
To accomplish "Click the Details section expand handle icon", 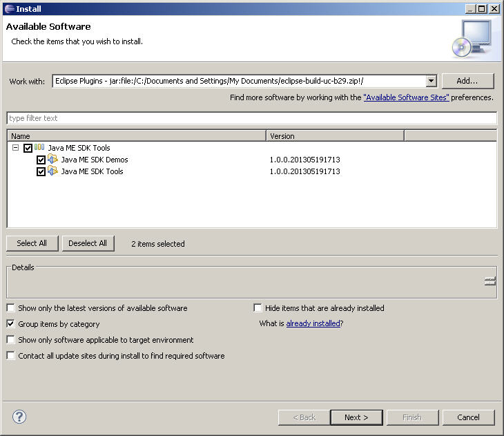I will click(x=490, y=281).
